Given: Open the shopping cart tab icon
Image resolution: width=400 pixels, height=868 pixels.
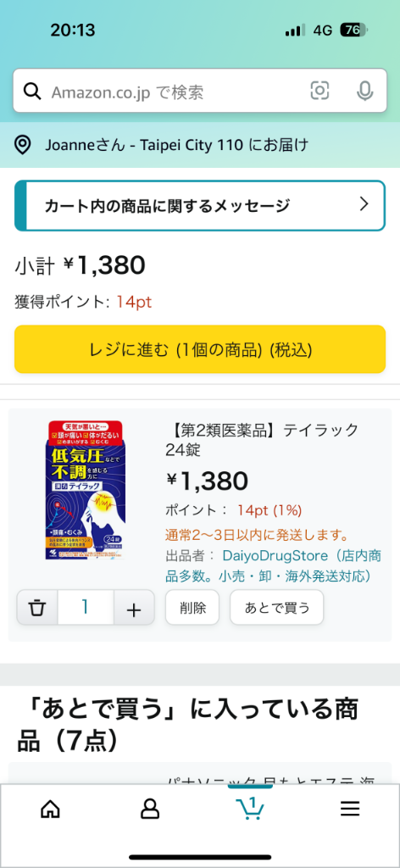Looking at the screenshot, I should tap(250, 808).
